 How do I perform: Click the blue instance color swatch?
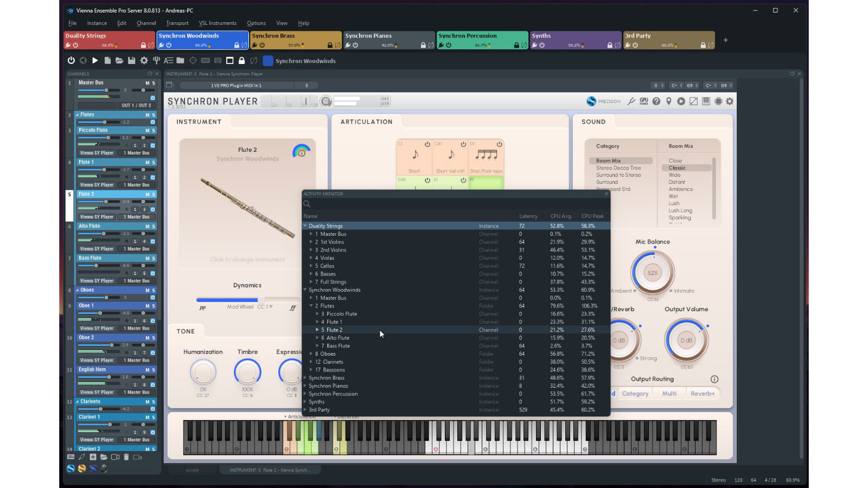268,61
